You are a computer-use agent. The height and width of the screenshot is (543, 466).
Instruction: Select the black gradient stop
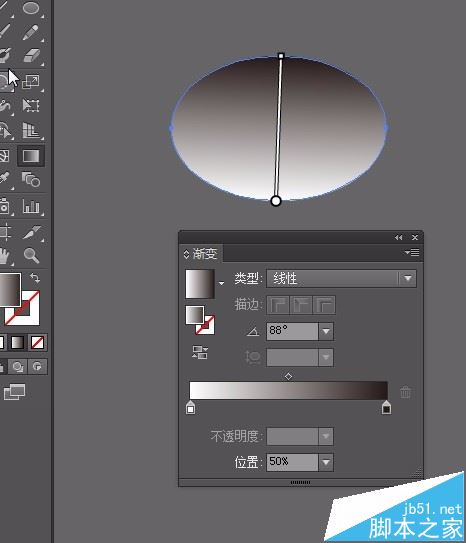(386, 408)
